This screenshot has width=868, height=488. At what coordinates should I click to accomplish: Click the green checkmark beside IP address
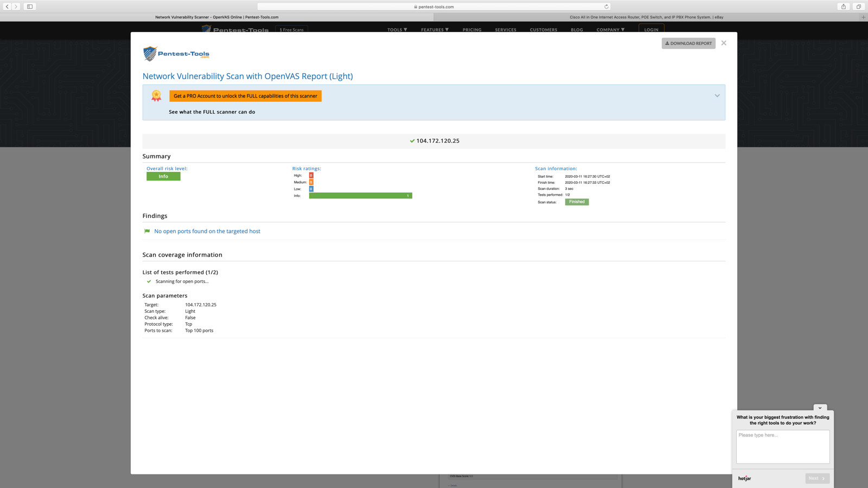pyautogui.click(x=412, y=141)
